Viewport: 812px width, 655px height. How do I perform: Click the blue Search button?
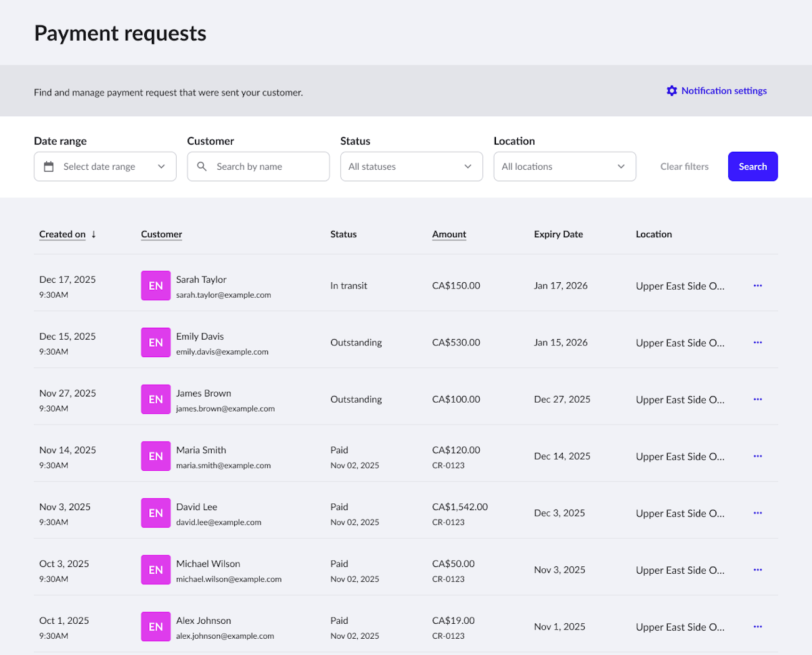tap(753, 167)
